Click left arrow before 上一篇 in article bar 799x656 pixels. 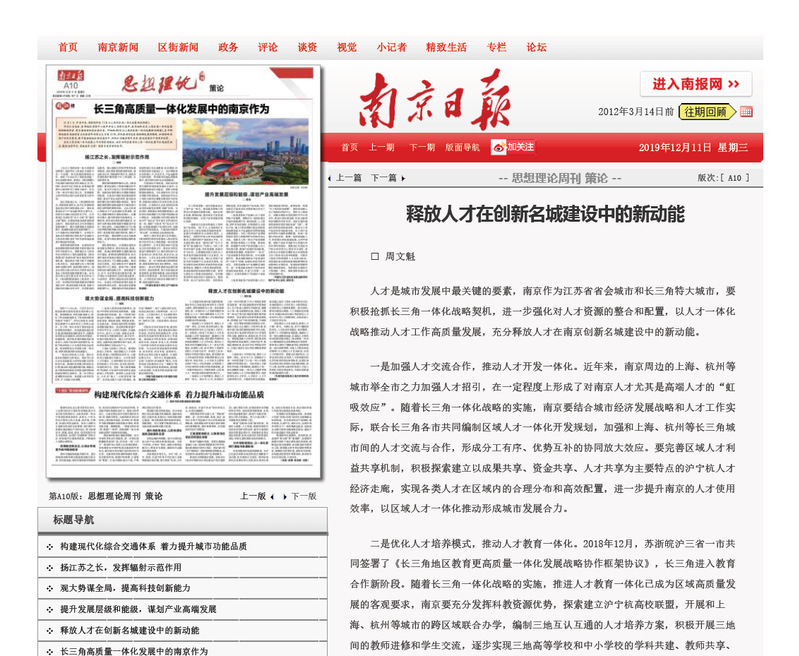[x=331, y=178]
